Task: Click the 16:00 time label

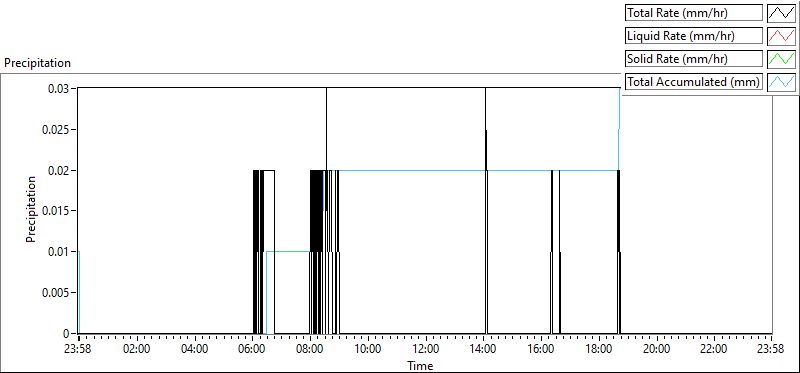Action: tap(541, 350)
